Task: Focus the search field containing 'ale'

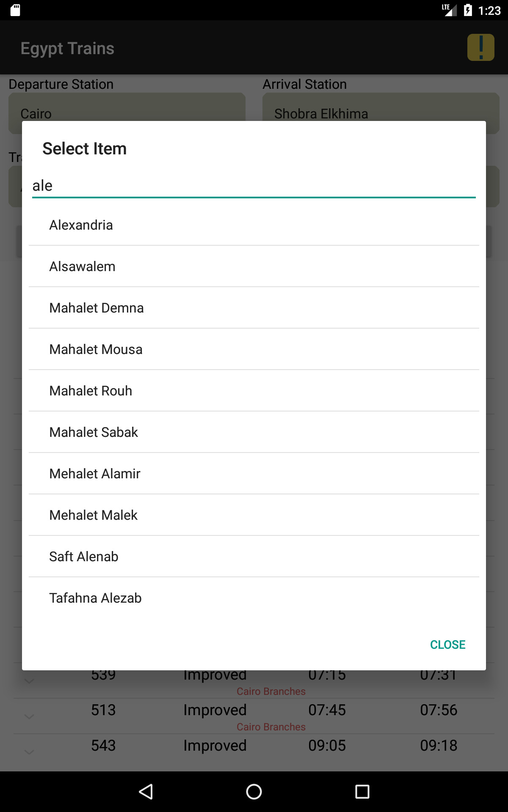Action: 254,186
